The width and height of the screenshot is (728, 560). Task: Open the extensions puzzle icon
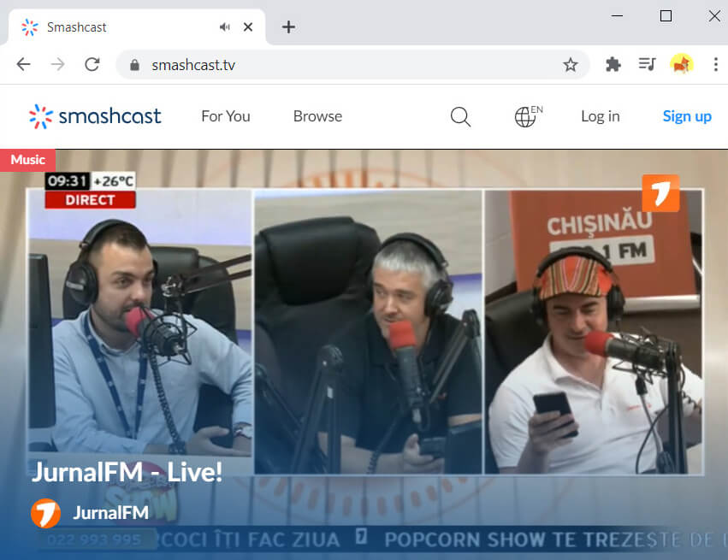[613, 64]
